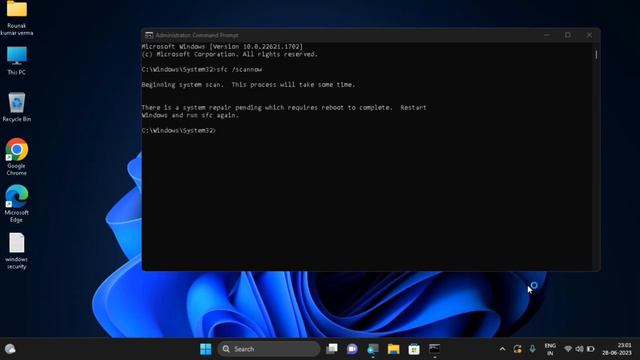The height and width of the screenshot is (360, 640).
Task: Close the Administrator Command Prompt window
Action: point(589,35)
